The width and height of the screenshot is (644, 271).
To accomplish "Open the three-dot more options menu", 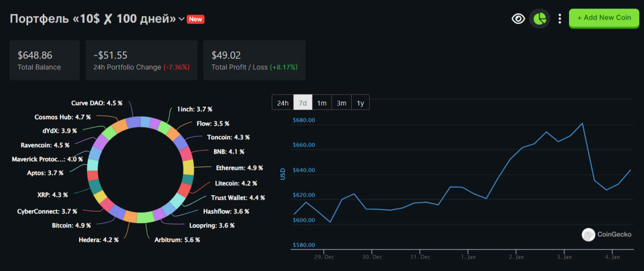I will point(559,19).
